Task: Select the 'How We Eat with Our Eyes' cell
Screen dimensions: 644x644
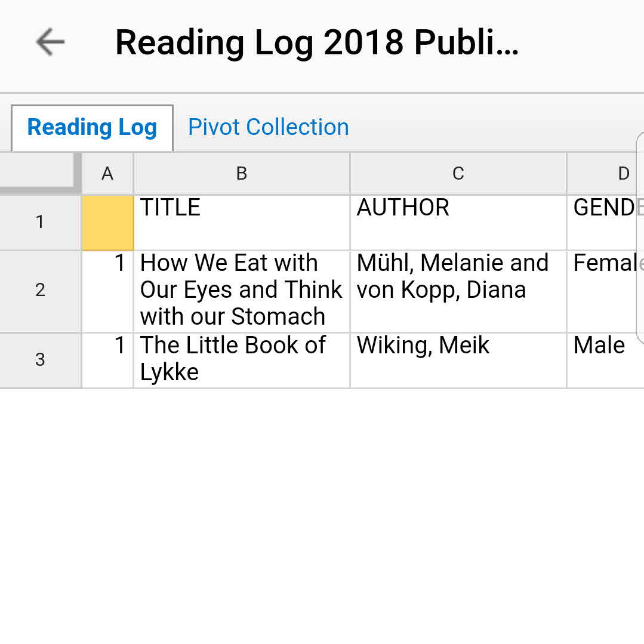Action: pos(242,291)
